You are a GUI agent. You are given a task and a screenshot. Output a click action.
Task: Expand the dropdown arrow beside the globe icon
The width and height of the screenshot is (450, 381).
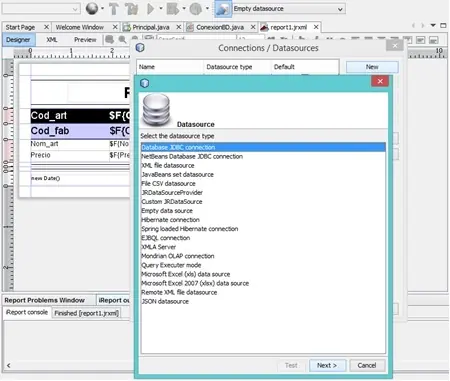click(102, 8)
